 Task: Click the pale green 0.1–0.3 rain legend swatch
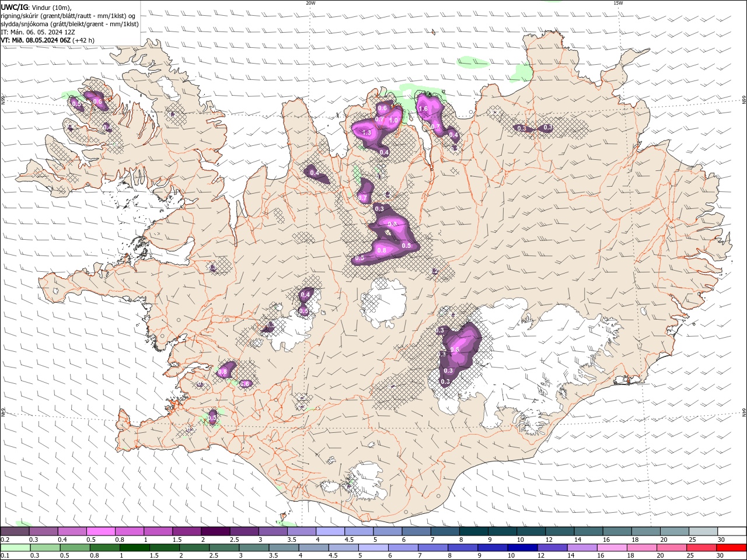coord(16,548)
